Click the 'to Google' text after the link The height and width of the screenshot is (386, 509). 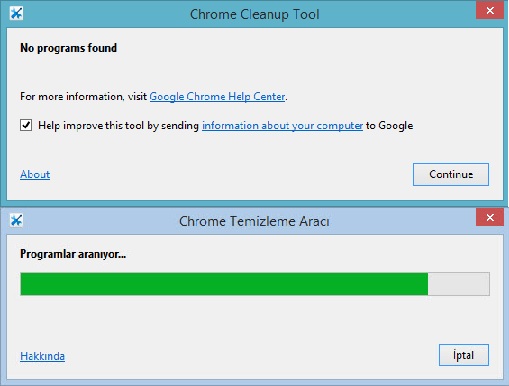(x=389, y=126)
